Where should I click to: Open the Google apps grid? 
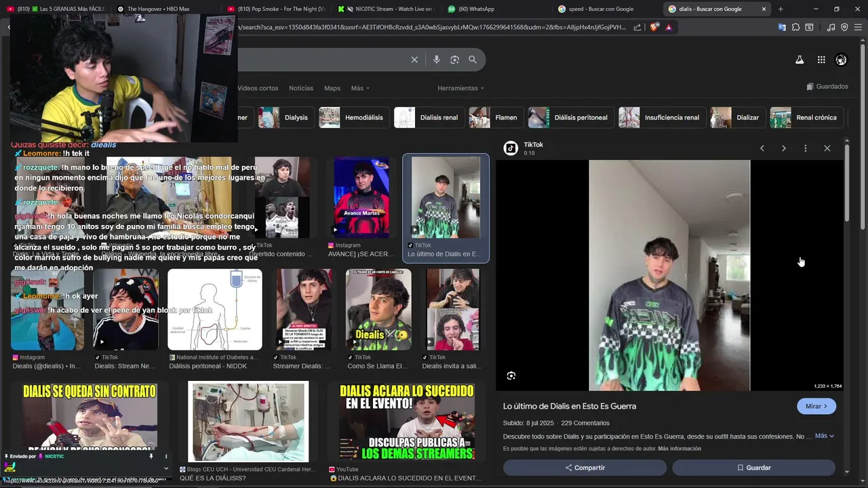tap(821, 60)
